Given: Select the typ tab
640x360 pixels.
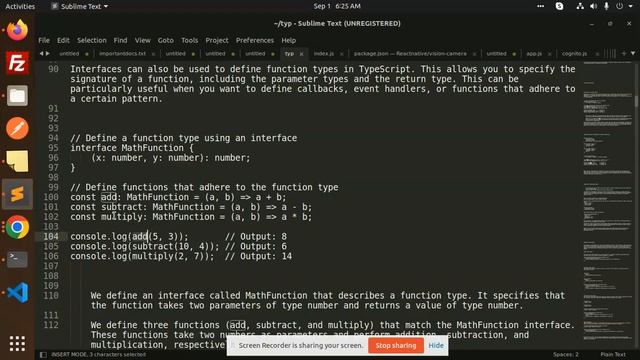Looking at the screenshot, I should pyautogui.click(x=289, y=53).
